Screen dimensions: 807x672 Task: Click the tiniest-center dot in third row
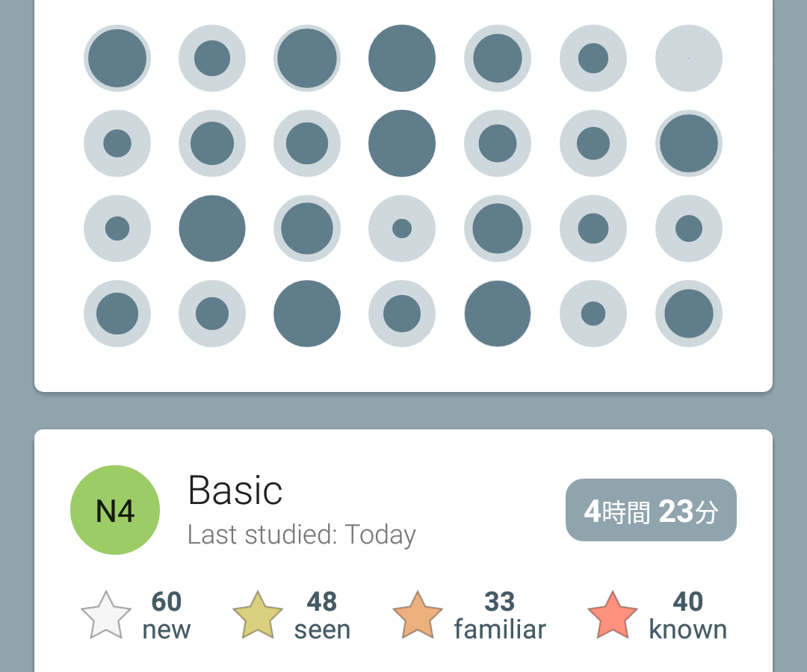point(402,228)
